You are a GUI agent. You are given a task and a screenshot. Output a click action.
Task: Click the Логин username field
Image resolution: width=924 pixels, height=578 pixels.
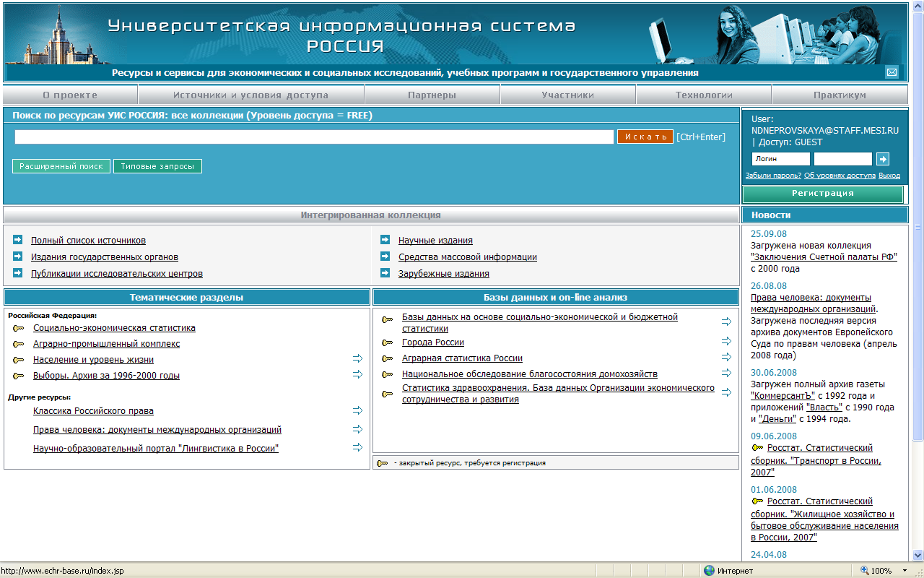[780, 159]
